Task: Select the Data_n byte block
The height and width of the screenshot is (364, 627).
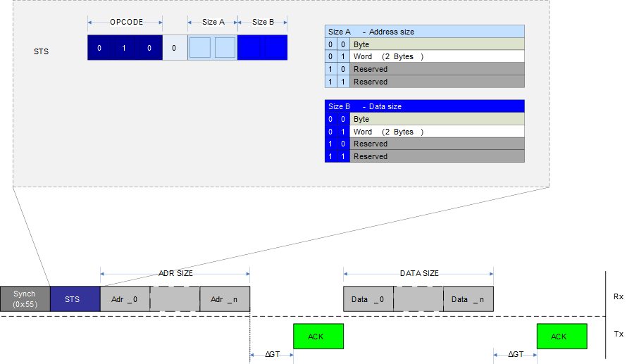Action: pyautogui.click(x=468, y=299)
